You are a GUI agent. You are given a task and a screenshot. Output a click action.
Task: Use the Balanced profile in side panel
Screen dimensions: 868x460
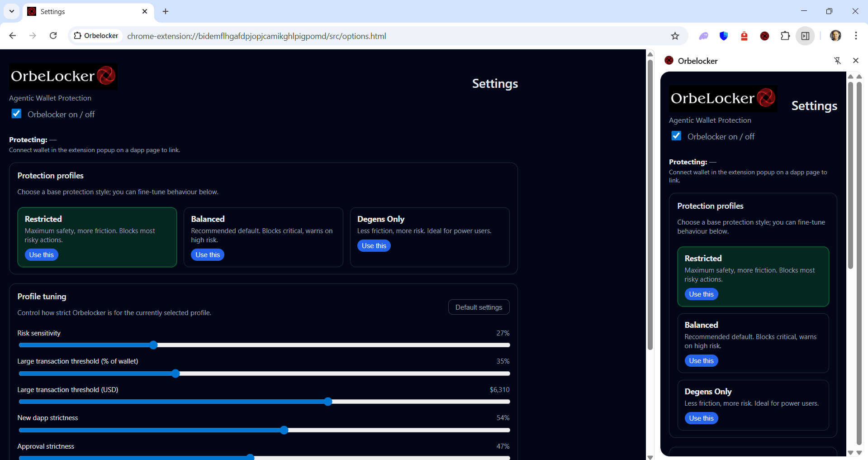tap(701, 361)
